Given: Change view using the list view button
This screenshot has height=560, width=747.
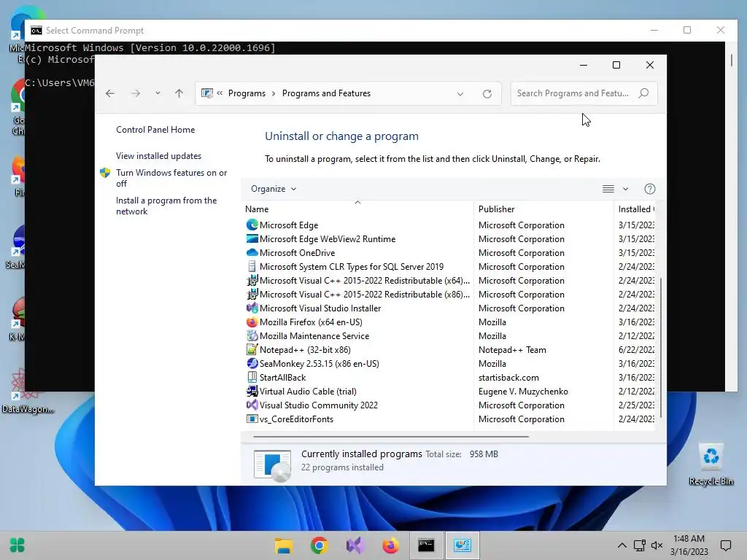Looking at the screenshot, I should click(x=608, y=189).
